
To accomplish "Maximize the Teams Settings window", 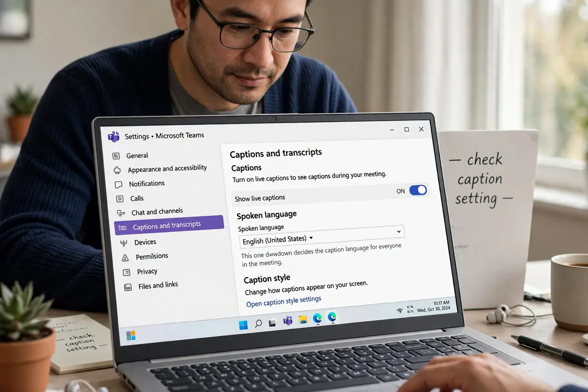I will 407,129.
